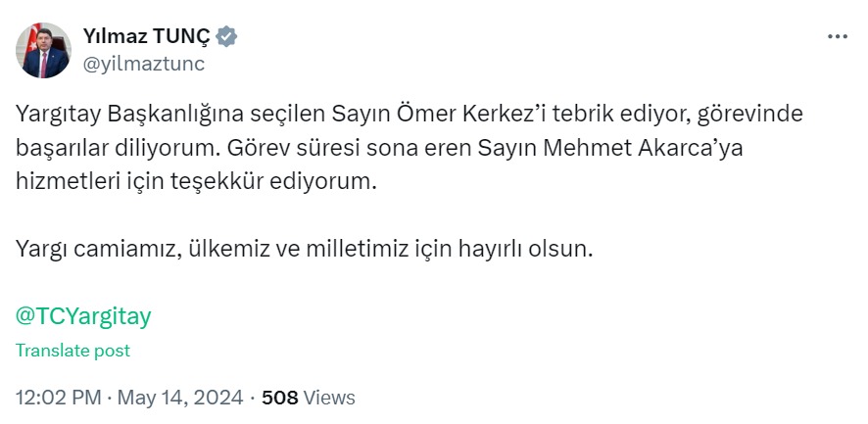The image size is (868, 424).
Task: Click the May 14, 2024 date
Action: point(184,398)
